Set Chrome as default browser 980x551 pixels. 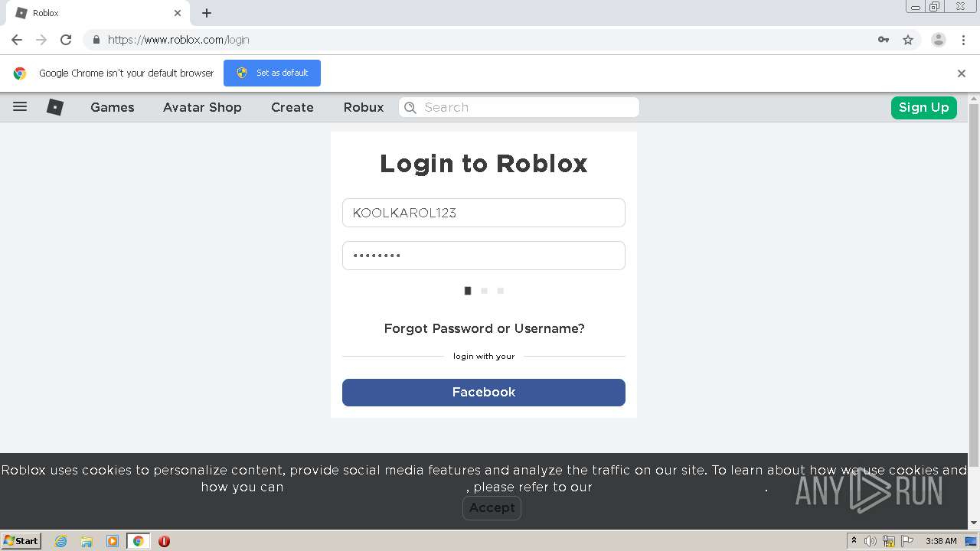tap(272, 73)
